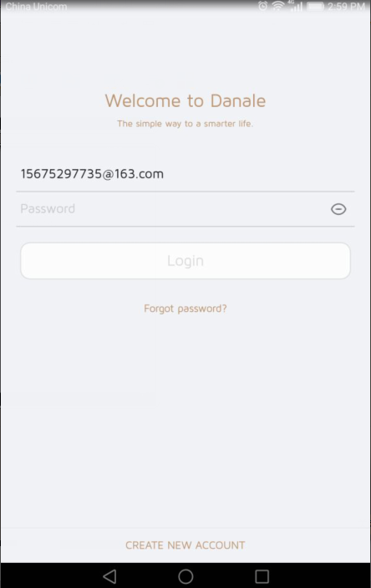The image size is (371, 588).
Task: Tap the Android home circle button
Action: pyautogui.click(x=185, y=576)
